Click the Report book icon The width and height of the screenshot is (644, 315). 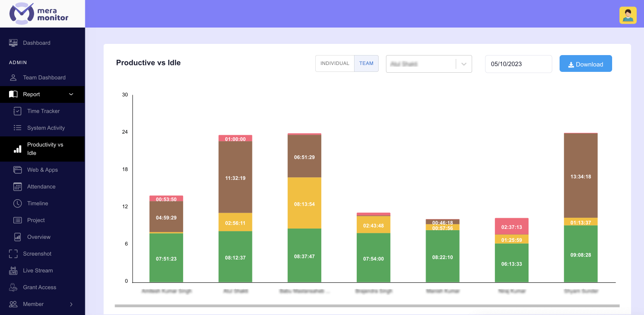[13, 94]
